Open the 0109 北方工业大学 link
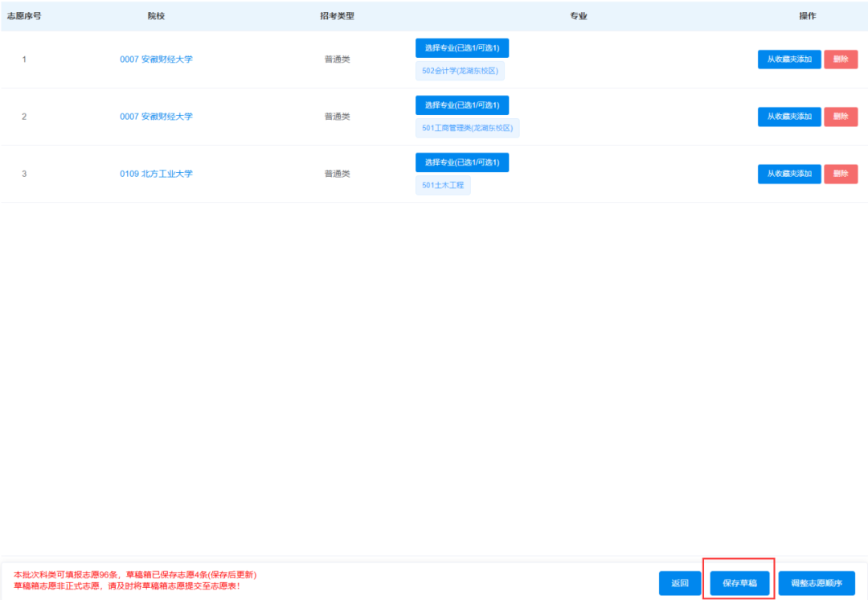868x600 pixels. pos(156,174)
